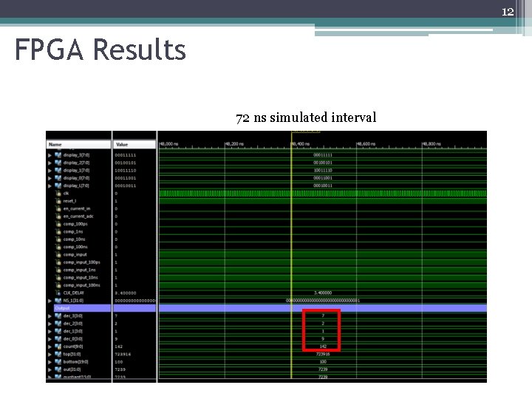Click the slide number 12
The width and height of the screenshot is (532, 399).
508,12
